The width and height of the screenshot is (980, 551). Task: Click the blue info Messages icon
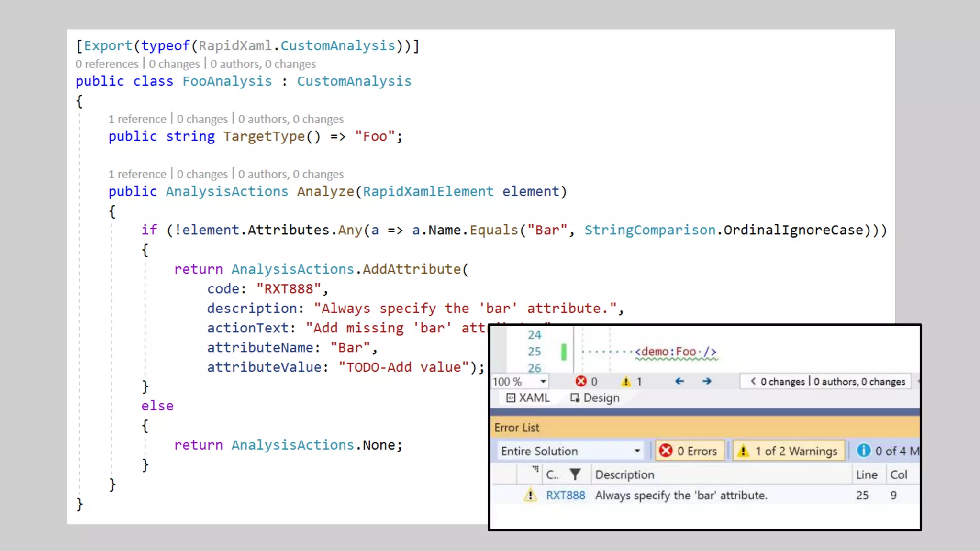(x=863, y=451)
